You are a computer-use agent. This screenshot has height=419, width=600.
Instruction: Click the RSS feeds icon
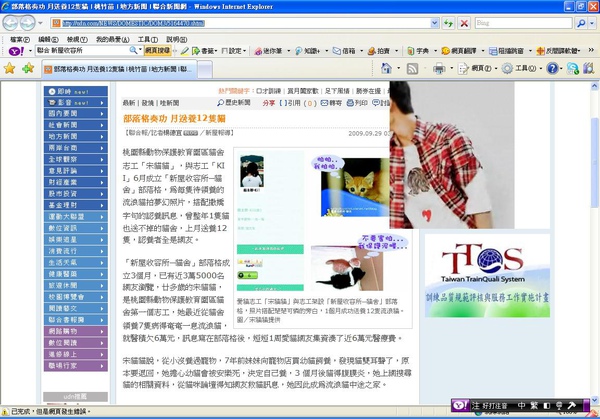tap(412, 68)
